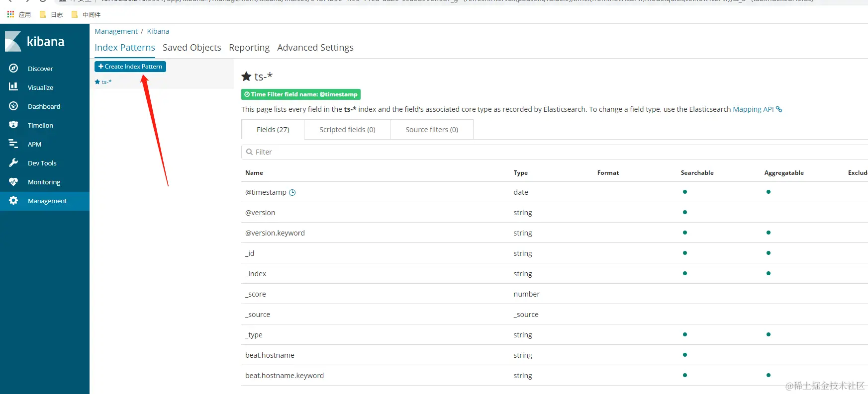Click searchable dot in @version row
The image size is (868, 394).
pos(685,212)
